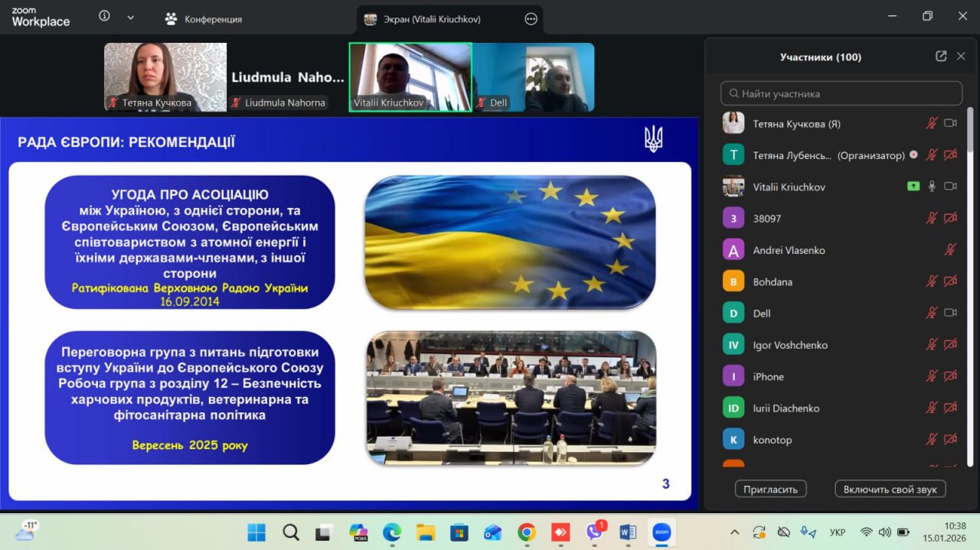Open Microsoft Word from the taskbar
This screenshot has width=980, height=550.
point(628,532)
